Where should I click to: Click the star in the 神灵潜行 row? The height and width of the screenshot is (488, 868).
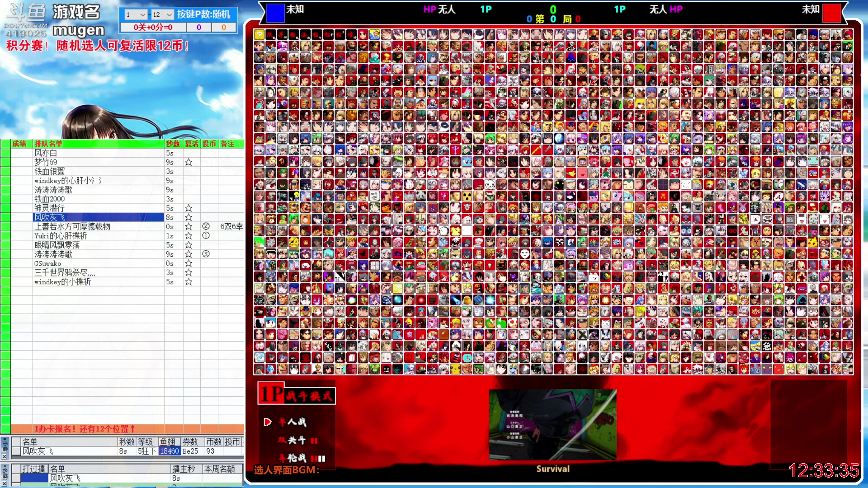pyautogui.click(x=189, y=208)
